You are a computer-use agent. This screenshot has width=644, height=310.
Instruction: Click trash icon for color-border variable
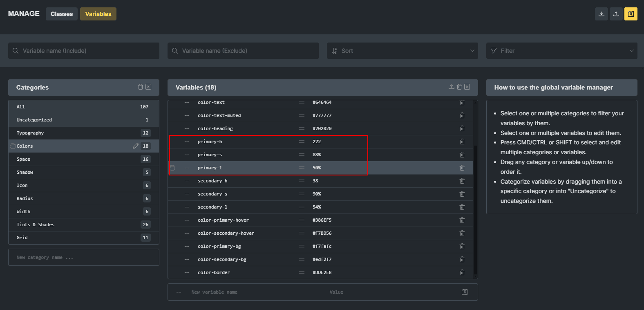pos(462,272)
